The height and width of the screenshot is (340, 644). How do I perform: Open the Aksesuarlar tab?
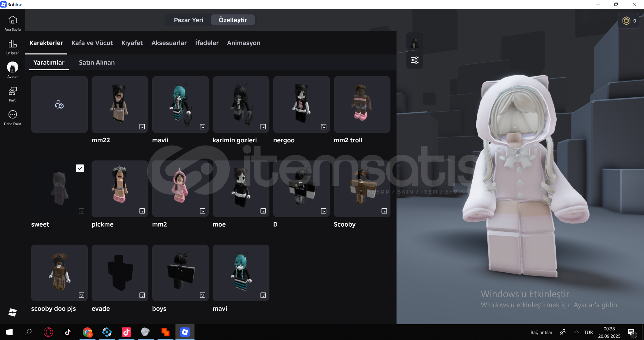coord(169,43)
